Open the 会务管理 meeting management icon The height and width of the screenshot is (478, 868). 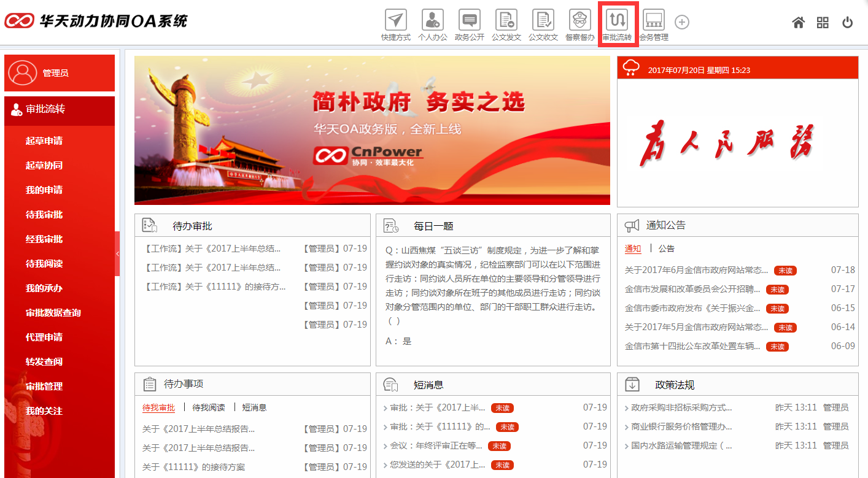[x=653, y=23]
